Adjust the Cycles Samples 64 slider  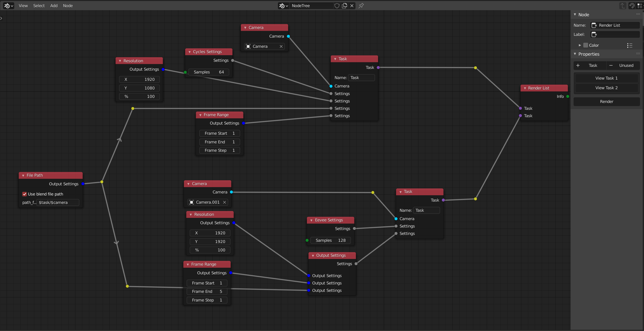[x=209, y=72]
